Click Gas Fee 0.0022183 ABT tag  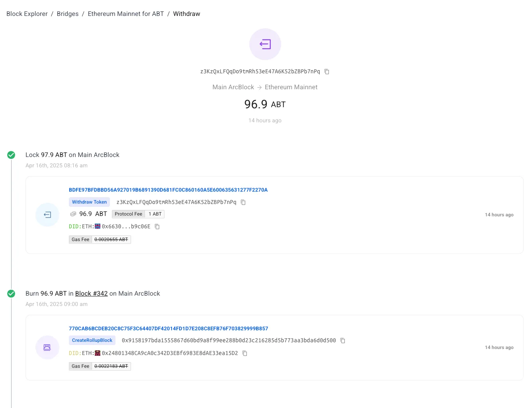[100, 366]
